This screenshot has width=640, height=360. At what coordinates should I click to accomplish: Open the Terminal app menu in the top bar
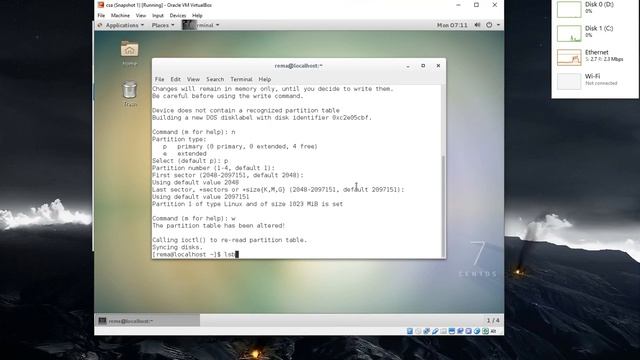pos(201,25)
